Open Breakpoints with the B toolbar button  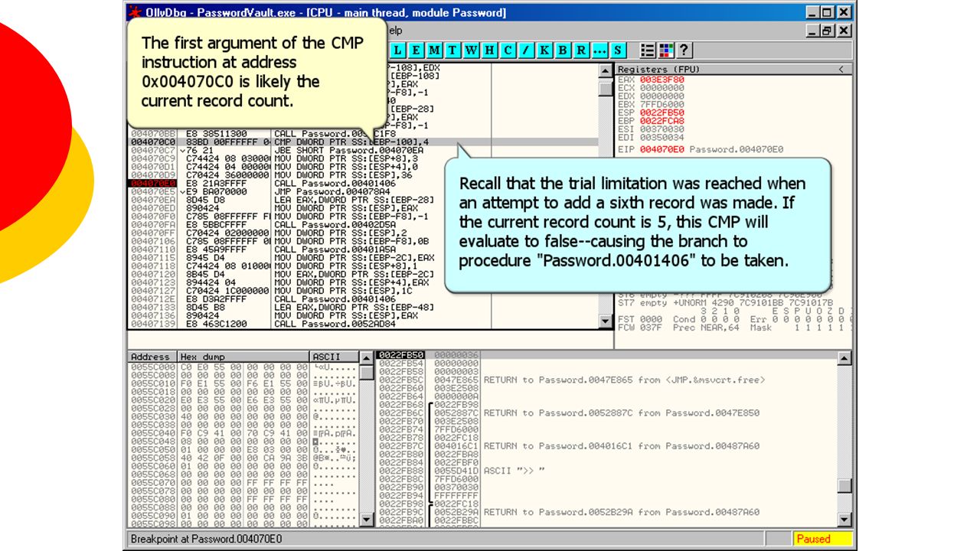(x=563, y=51)
